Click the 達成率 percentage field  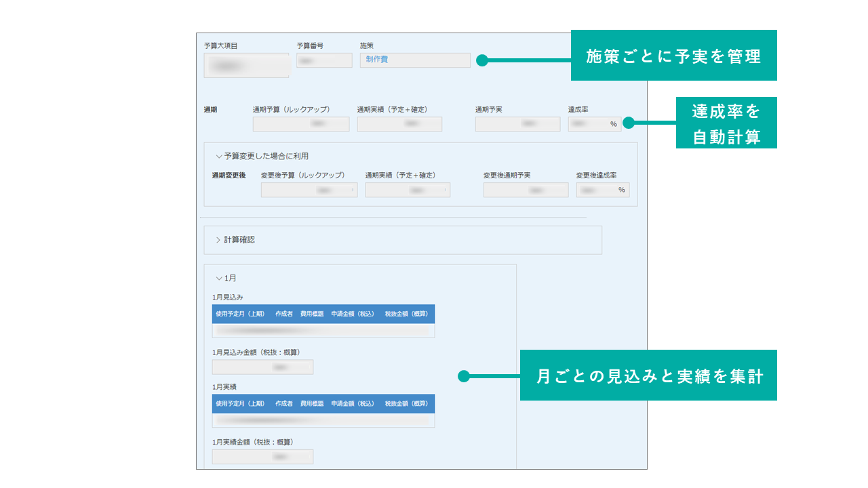(595, 124)
